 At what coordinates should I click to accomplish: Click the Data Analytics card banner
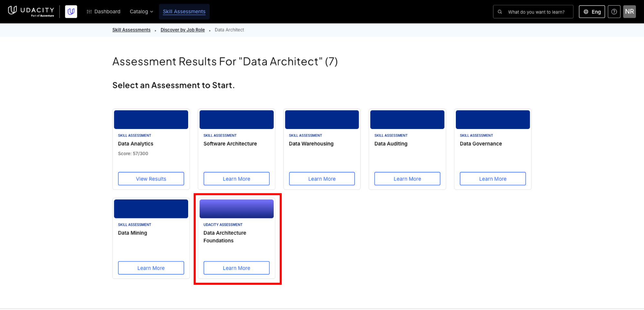point(151,120)
